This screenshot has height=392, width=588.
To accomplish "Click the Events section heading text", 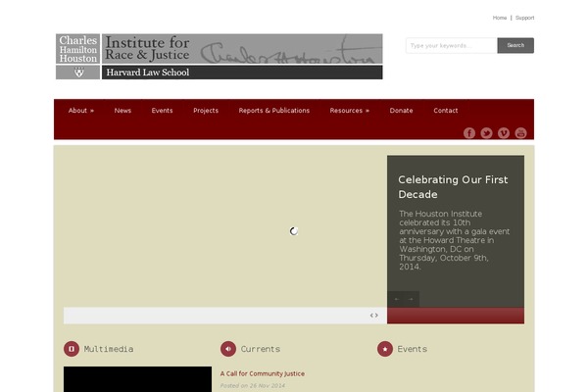I will point(413,349).
